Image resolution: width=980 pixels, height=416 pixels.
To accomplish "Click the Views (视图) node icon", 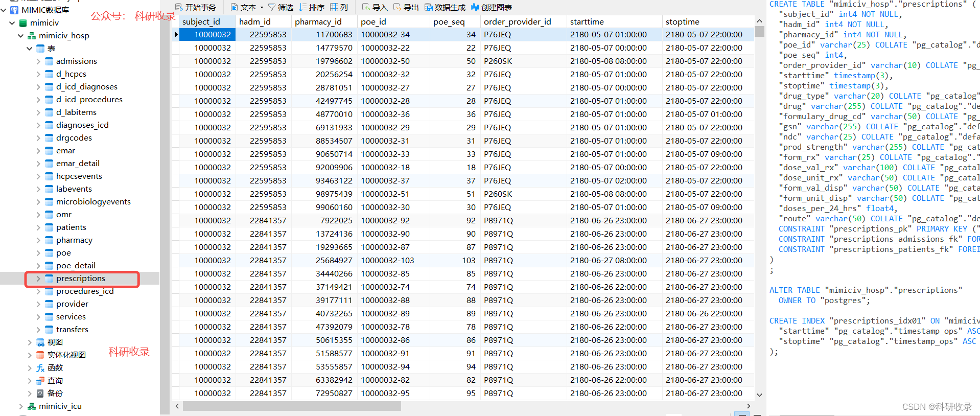I will (40, 342).
